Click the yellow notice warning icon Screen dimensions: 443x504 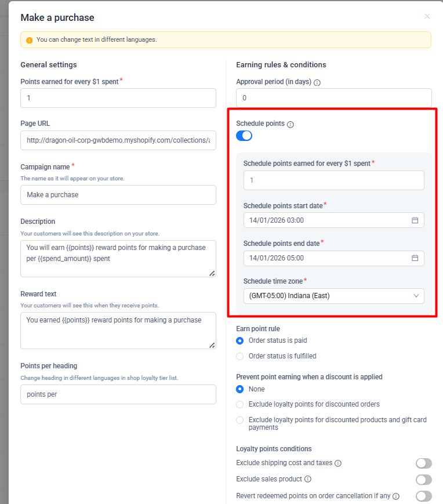[30, 40]
